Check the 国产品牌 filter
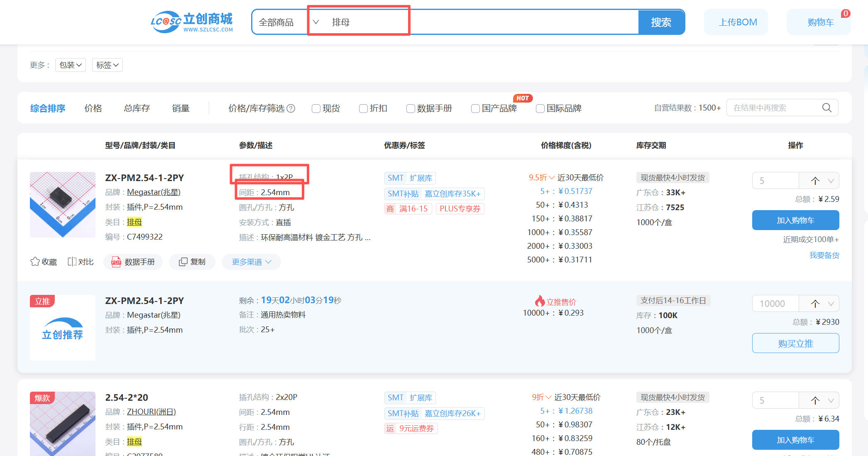Viewport: 868px width, 456px height. click(475, 108)
